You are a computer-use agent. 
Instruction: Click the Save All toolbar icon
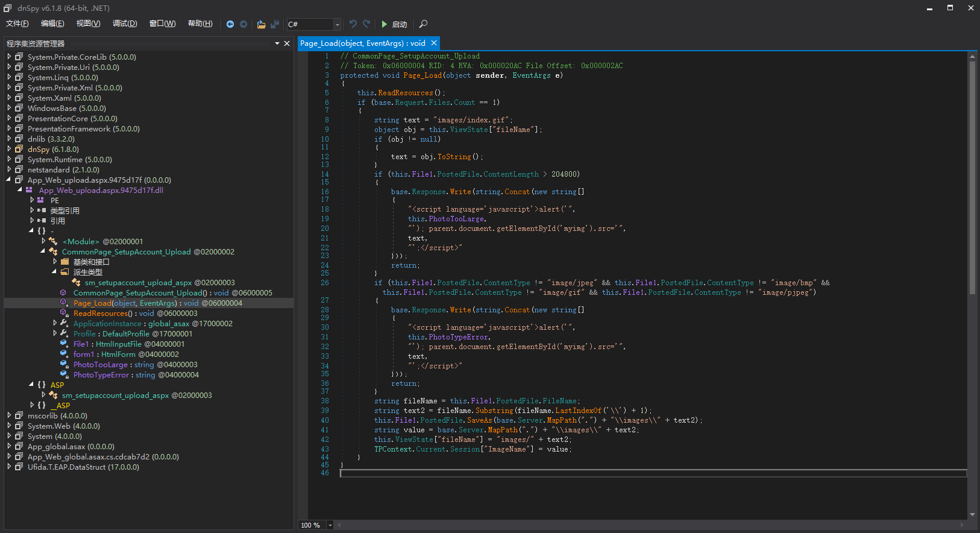(x=275, y=24)
